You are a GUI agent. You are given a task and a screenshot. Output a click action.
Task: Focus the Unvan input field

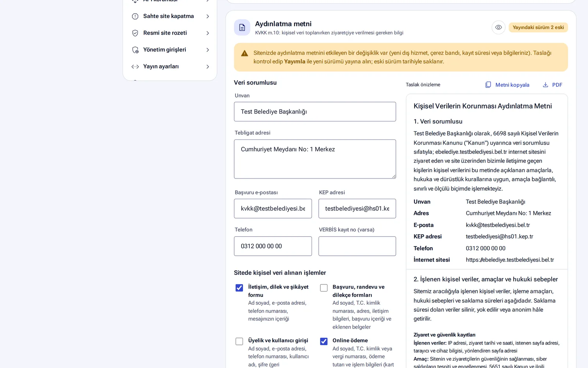point(315,112)
